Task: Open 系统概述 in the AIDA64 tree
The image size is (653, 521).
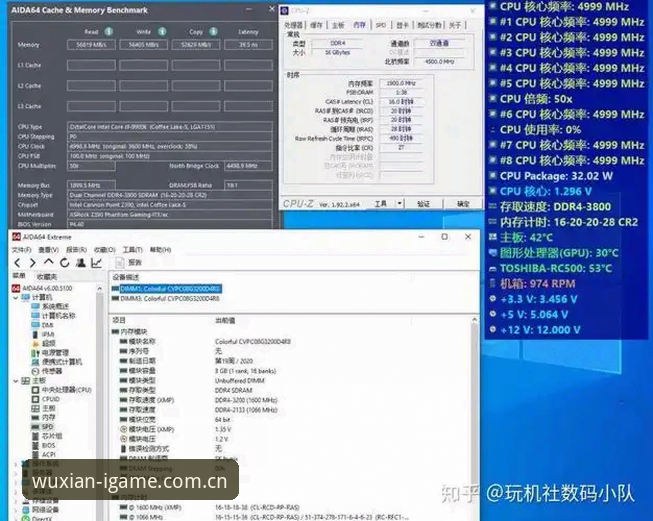Action: tap(50, 306)
